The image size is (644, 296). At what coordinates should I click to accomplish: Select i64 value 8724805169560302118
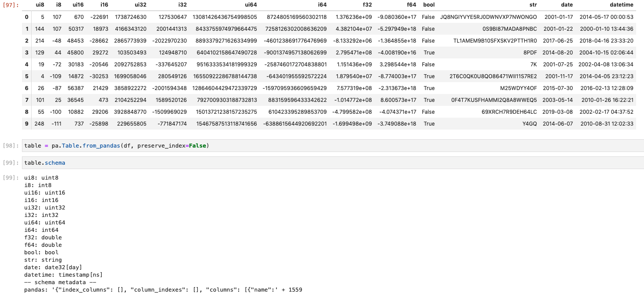tap(297, 17)
